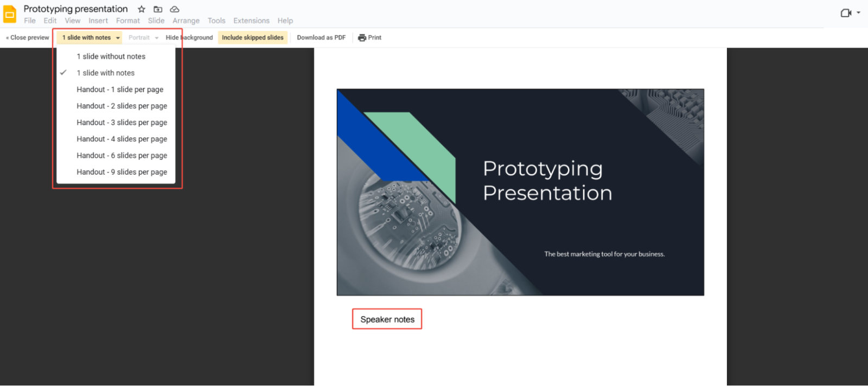Expand the arrow beside the camera icon
The image size is (868, 386).
pos(858,12)
